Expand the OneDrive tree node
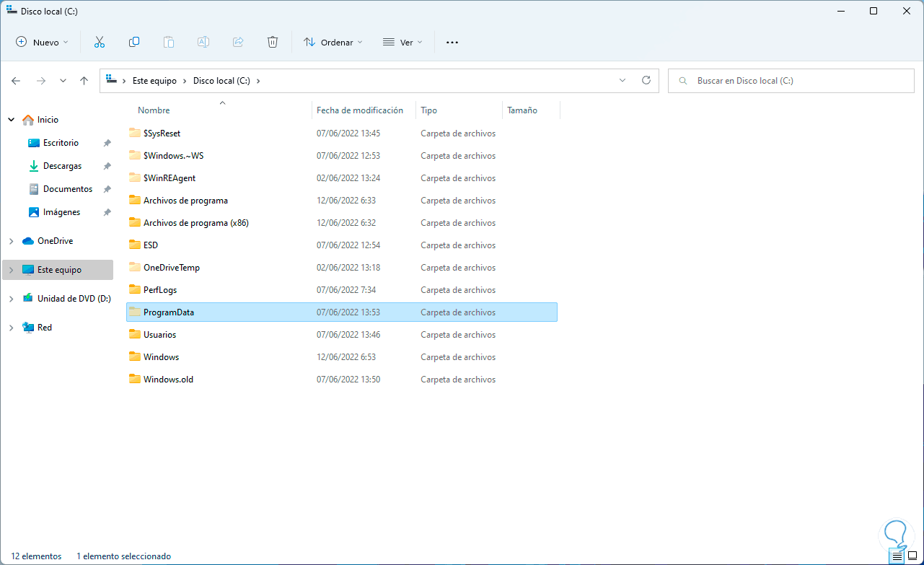 [x=11, y=241]
